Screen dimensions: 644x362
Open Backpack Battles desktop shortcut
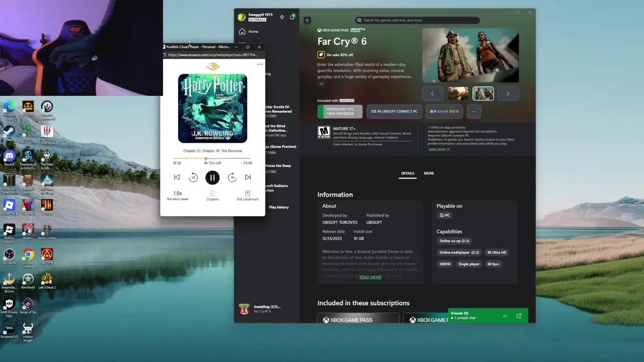[x=28, y=184]
